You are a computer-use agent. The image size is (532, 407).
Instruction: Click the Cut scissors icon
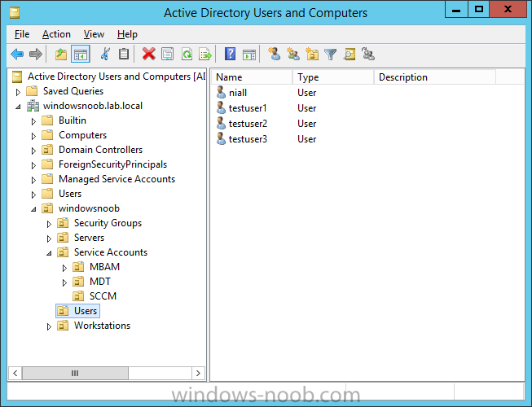click(x=105, y=55)
